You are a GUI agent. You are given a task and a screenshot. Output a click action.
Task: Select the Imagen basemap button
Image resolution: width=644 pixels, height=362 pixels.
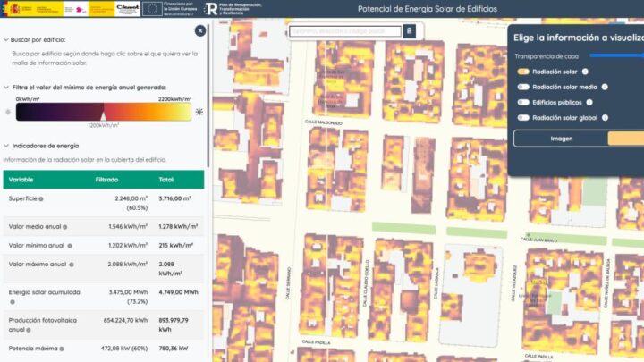561,139
